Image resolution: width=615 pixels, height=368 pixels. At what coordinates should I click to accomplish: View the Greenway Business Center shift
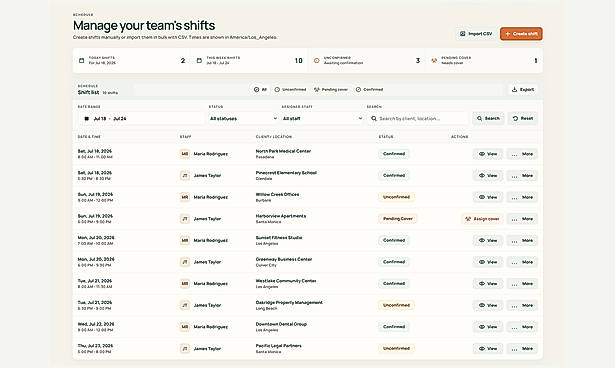(x=488, y=262)
